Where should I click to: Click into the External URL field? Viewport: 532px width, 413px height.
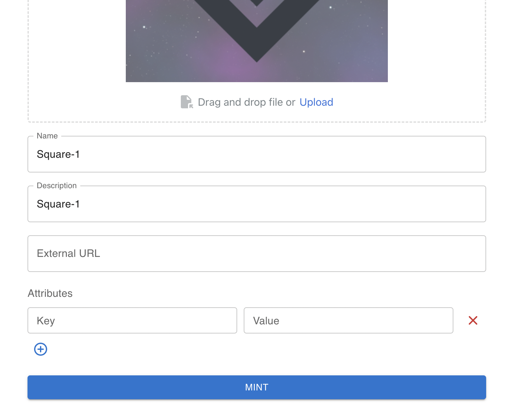pyautogui.click(x=256, y=254)
